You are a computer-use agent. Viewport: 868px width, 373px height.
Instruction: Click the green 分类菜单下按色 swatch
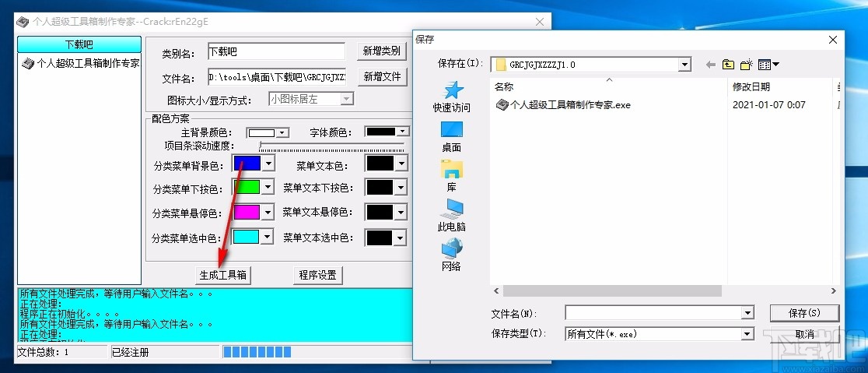pos(247,188)
